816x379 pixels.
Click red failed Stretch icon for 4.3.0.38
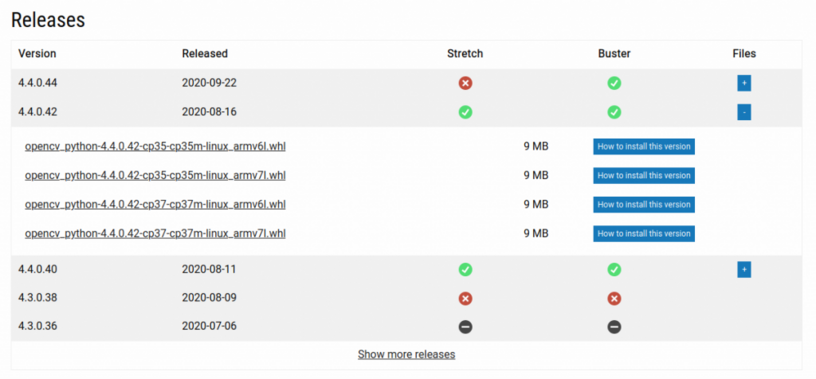tap(465, 298)
